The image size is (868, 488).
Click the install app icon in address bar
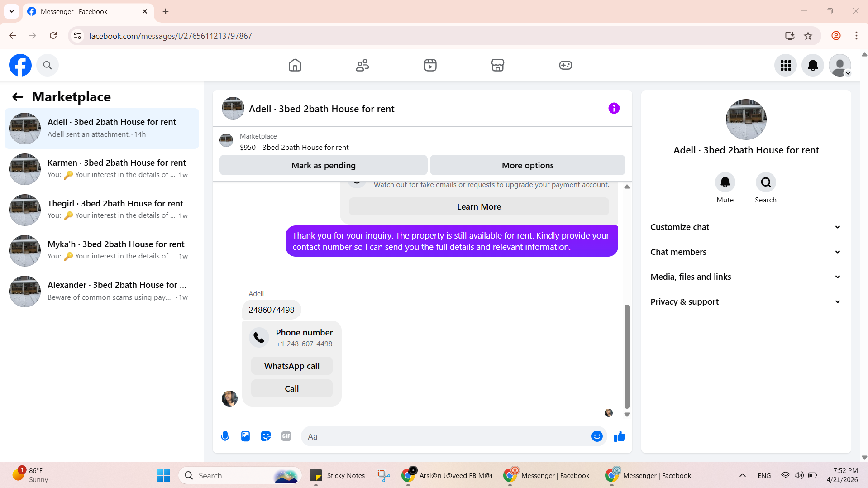pyautogui.click(x=790, y=36)
